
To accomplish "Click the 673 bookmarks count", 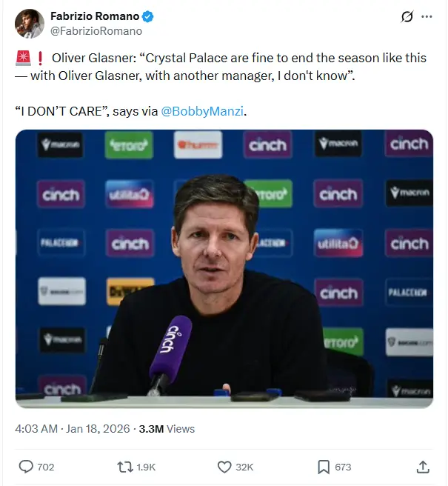I will [343, 467].
